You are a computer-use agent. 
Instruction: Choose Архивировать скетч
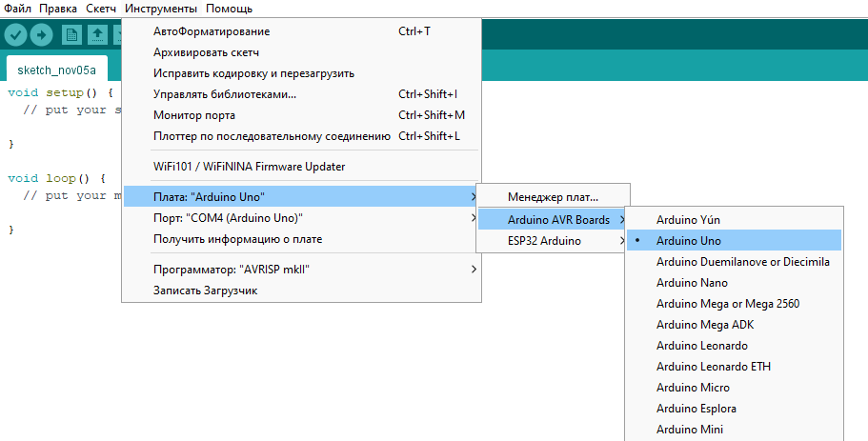(302, 52)
